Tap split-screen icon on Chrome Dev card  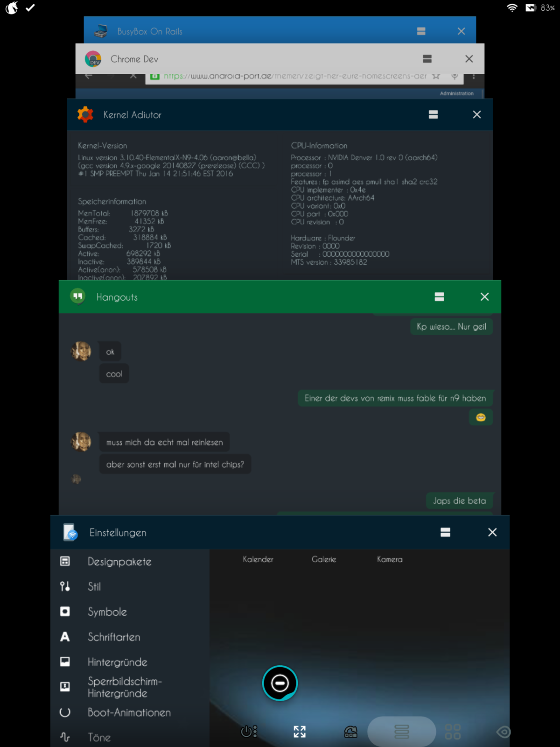click(427, 59)
